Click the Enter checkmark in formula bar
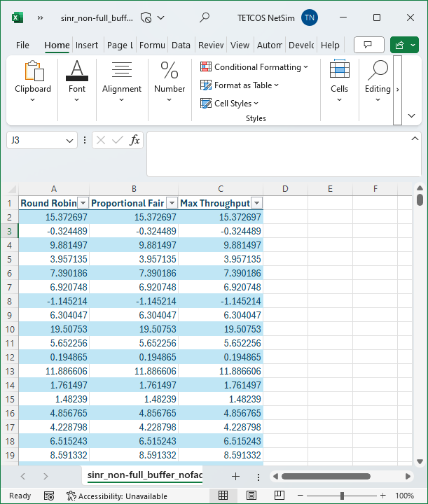The width and height of the screenshot is (428, 504). [x=118, y=140]
